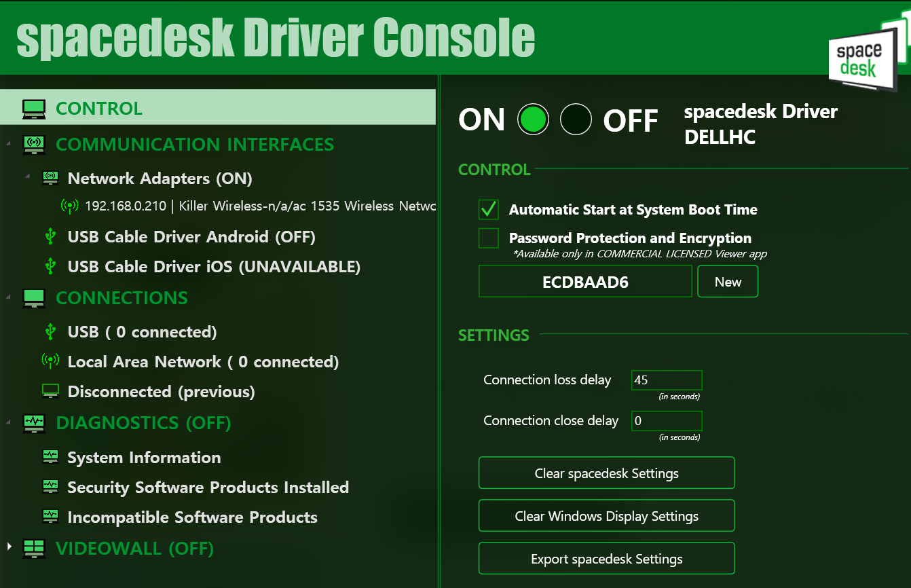911x588 pixels.
Task: Enable Password Protection and Encryption checkbox
Action: tap(489, 238)
